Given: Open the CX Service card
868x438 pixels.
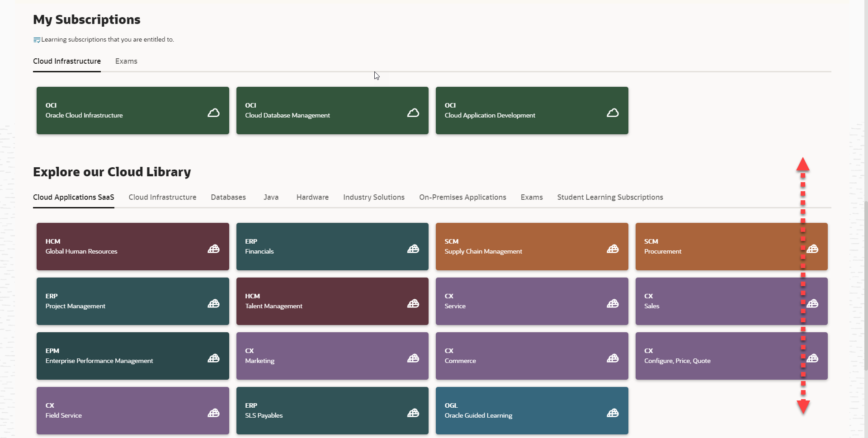Looking at the screenshot, I should pos(532,301).
